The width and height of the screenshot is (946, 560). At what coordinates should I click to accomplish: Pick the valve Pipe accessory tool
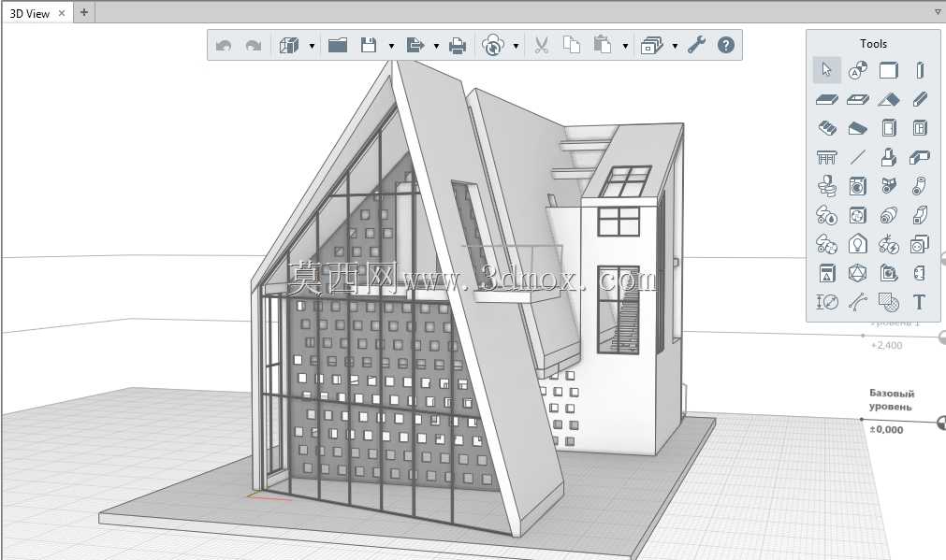888,186
